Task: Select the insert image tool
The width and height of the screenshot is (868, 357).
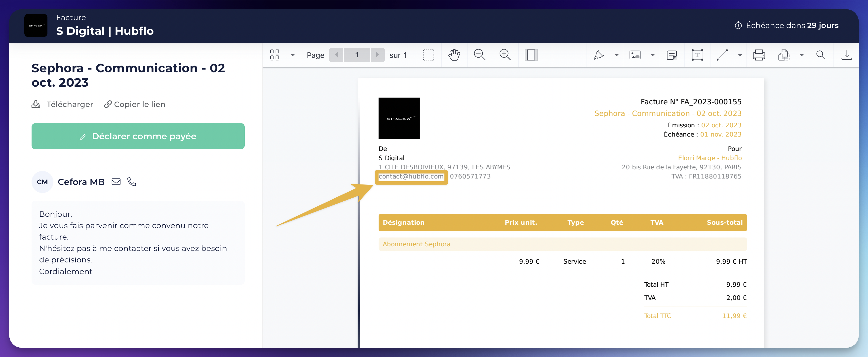Action: pyautogui.click(x=635, y=55)
